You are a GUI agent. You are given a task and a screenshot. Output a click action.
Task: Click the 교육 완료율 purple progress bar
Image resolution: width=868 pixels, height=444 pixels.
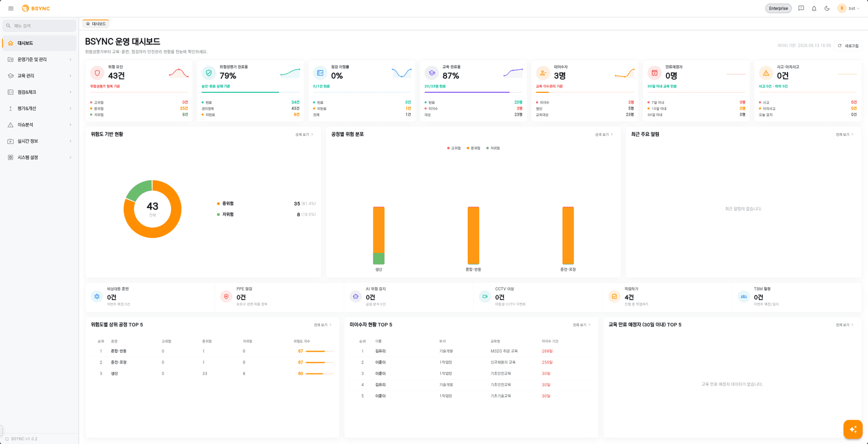473,92
